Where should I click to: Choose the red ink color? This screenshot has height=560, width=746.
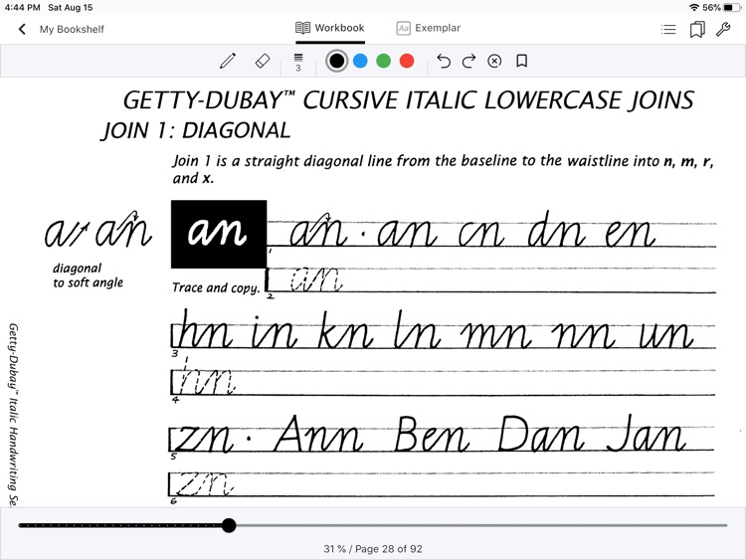coord(407,61)
